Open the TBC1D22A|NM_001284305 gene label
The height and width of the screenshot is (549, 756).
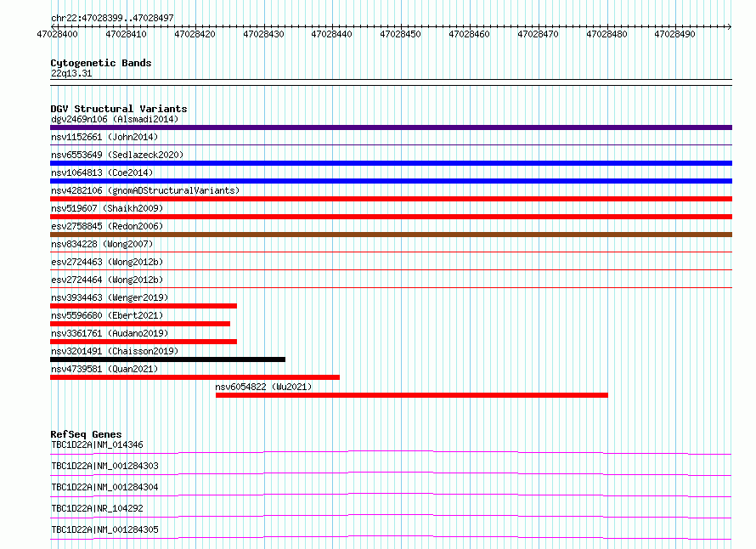[104, 529]
